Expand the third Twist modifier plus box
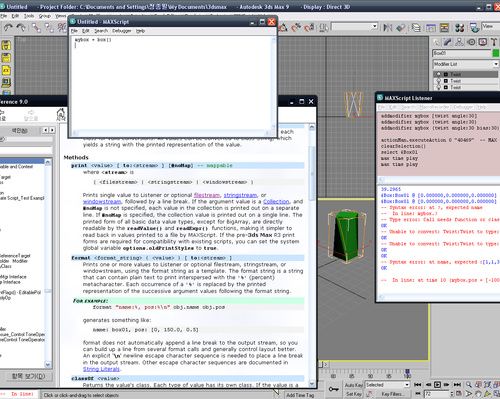The height and width of the screenshot is (399, 500). 446,87
